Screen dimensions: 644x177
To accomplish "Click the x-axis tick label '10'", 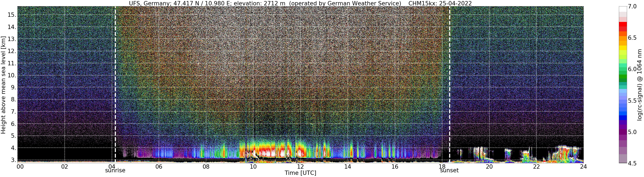I will 253,166.
